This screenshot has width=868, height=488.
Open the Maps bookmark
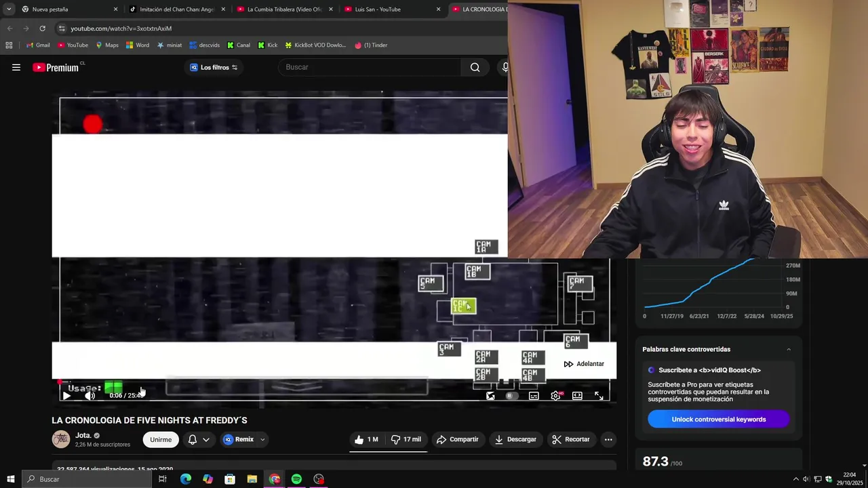(107, 45)
